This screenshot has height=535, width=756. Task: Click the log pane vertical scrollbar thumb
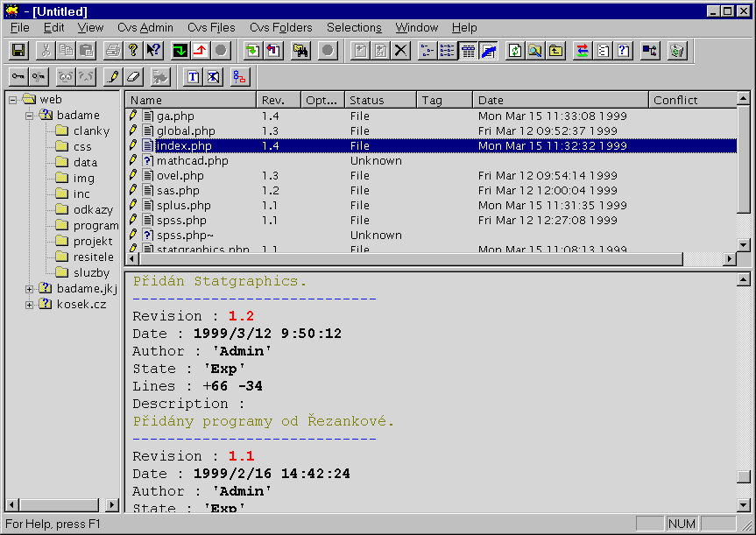click(744, 477)
